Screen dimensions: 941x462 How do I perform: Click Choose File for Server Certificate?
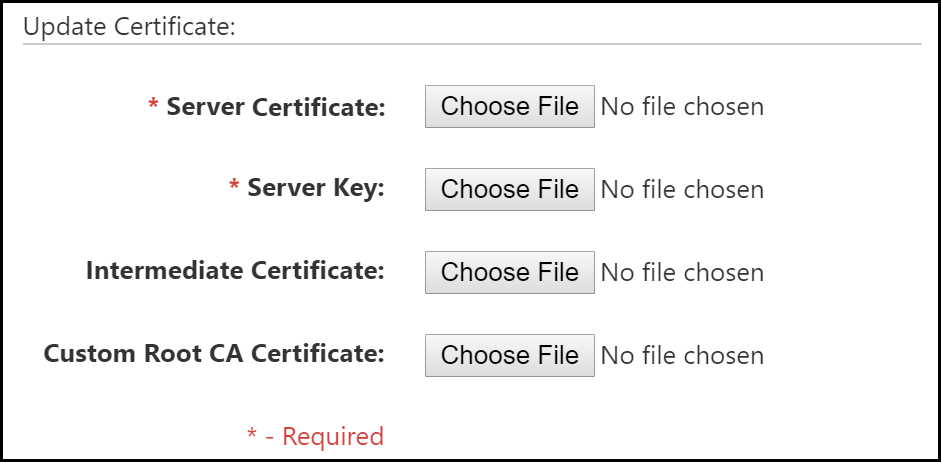(x=510, y=107)
